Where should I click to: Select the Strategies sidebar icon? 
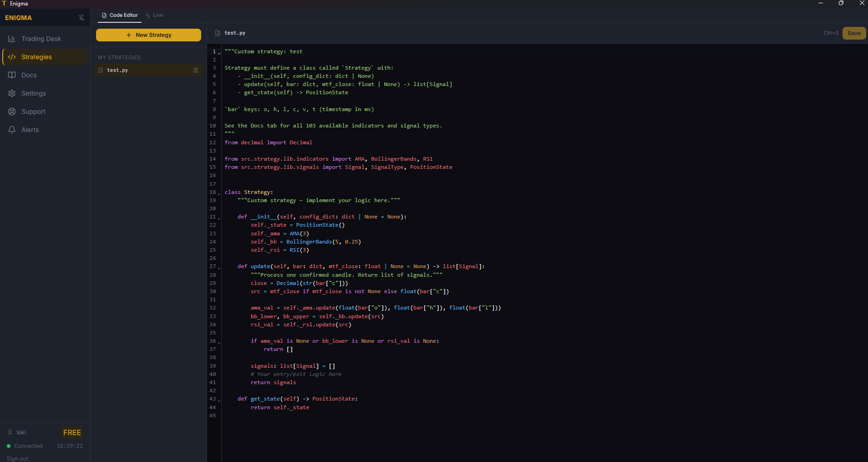[12, 56]
